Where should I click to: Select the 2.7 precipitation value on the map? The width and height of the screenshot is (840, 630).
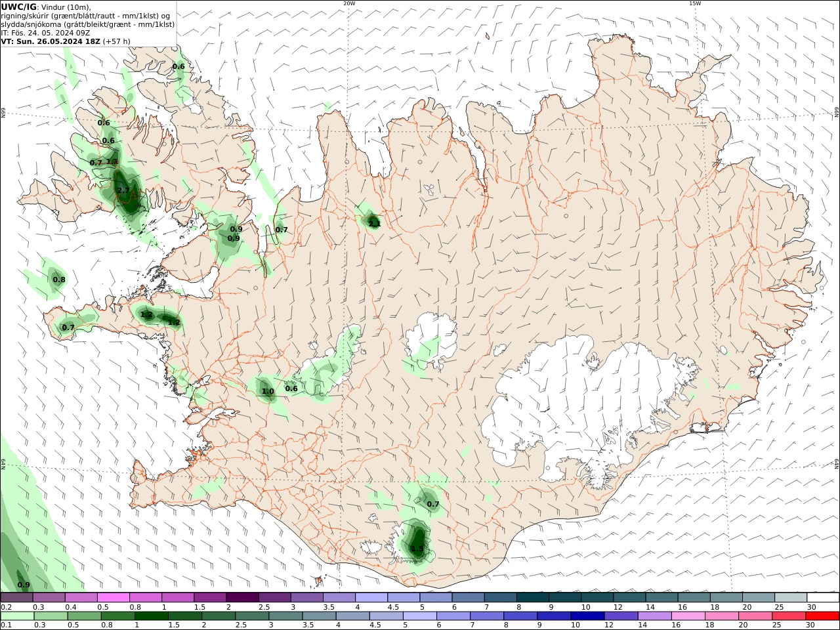(123, 190)
